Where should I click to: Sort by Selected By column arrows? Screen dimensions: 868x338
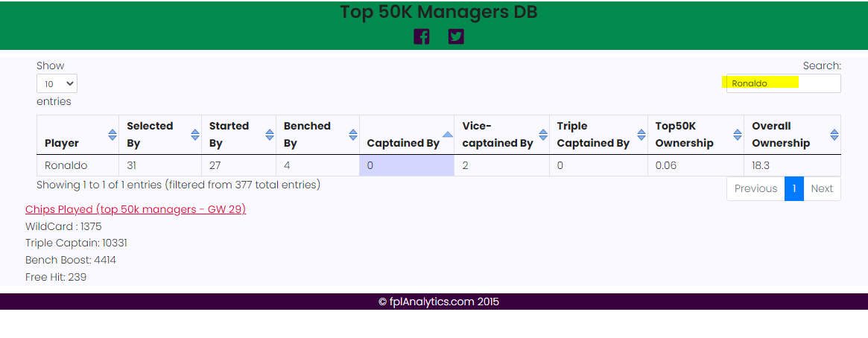click(195, 135)
